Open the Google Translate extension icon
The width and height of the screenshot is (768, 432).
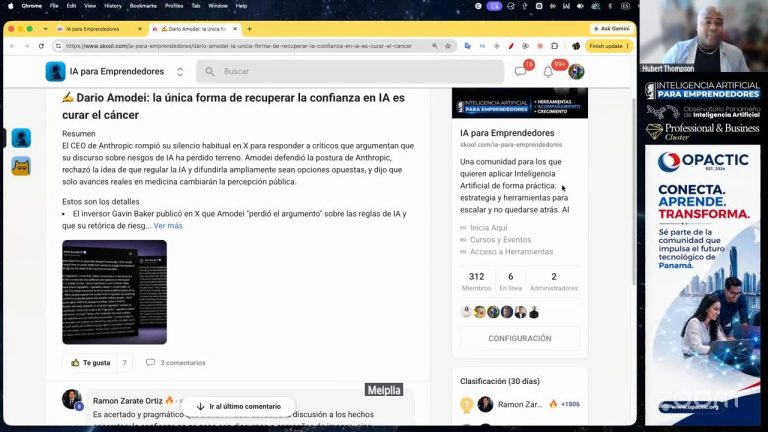468,46
